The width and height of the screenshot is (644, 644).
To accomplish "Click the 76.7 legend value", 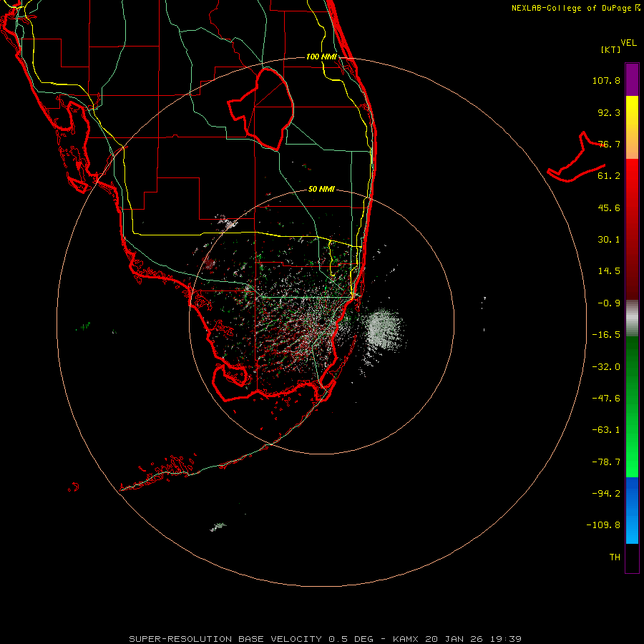I will pos(609,144).
